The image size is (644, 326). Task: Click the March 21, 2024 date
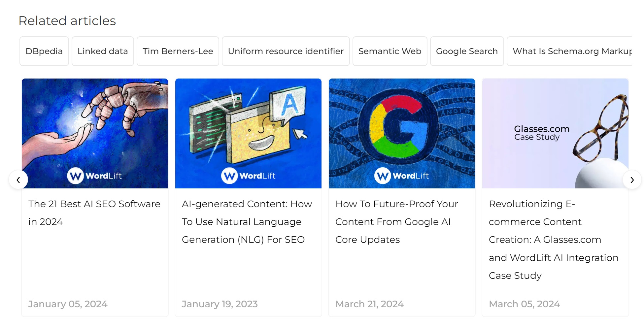click(x=369, y=304)
